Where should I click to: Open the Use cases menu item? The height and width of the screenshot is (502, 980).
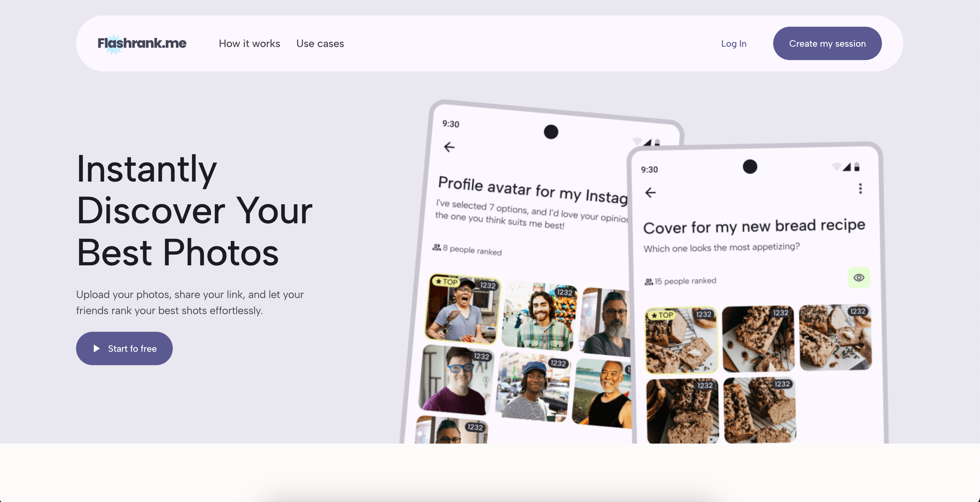[320, 44]
